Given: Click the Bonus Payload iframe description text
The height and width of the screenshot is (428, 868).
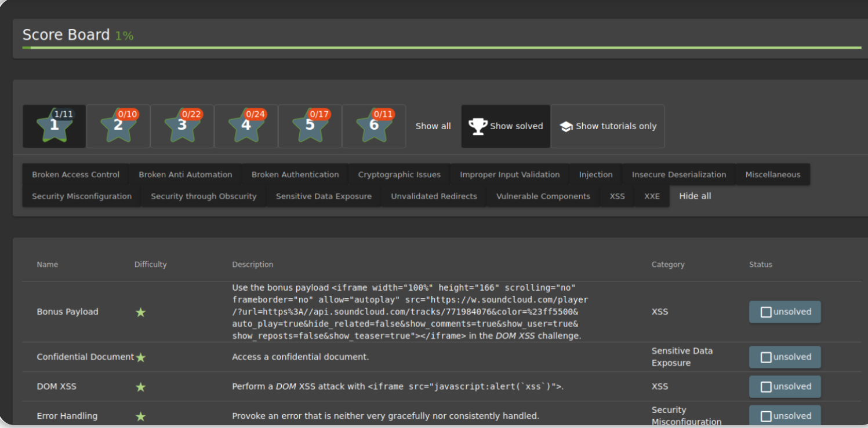Looking at the screenshot, I should click(410, 312).
